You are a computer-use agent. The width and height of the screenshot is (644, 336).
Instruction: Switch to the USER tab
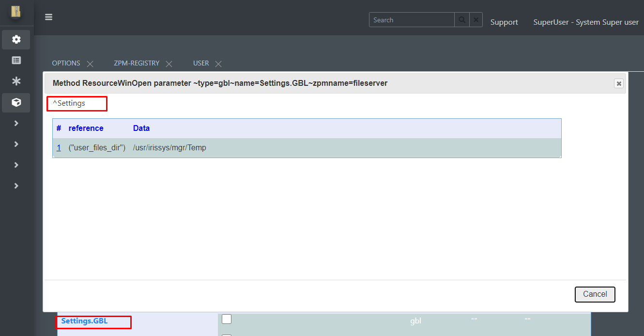[x=201, y=63]
